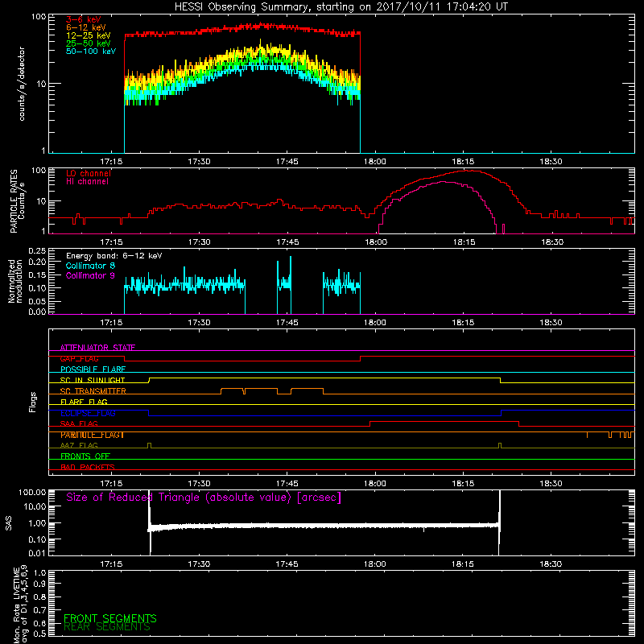Click the '18:15' tick below the particle-rates panel

[464, 242]
